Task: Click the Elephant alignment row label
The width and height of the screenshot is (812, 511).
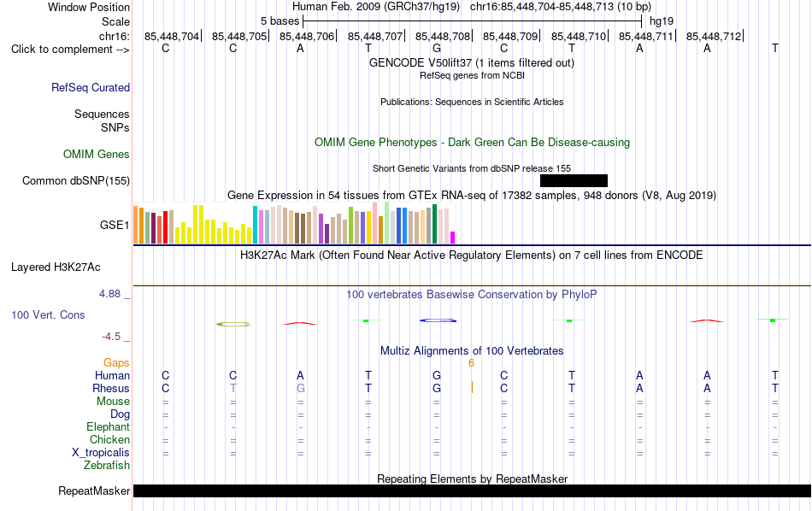Action: (x=108, y=427)
